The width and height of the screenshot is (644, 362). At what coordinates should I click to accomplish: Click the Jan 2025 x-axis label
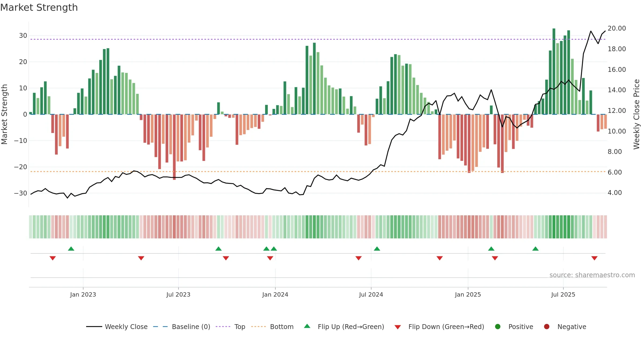tap(468, 295)
